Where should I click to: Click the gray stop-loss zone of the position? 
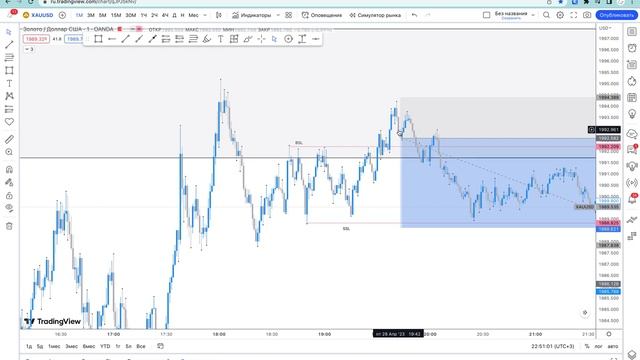click(x=498, y=118)
